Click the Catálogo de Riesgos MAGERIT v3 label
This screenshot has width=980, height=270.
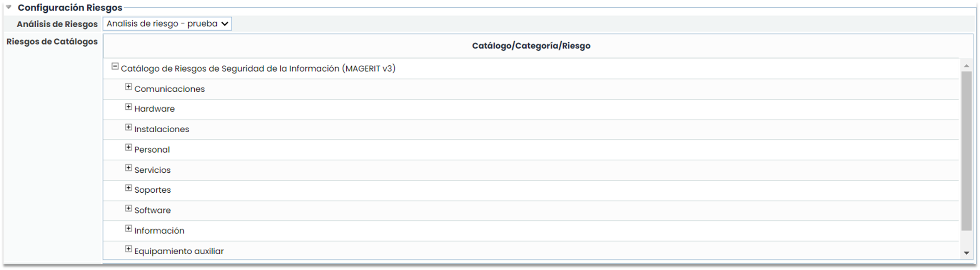point(258,69)
